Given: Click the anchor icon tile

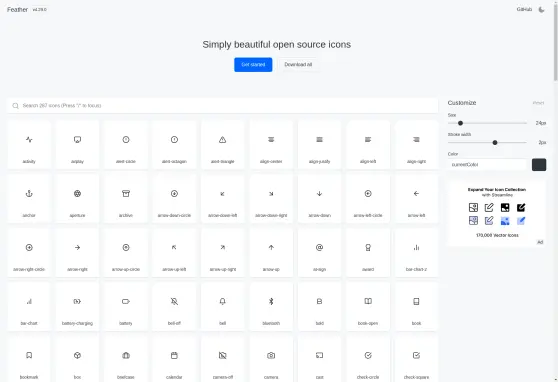Looking at the screenshot, I should coord(29,199).
